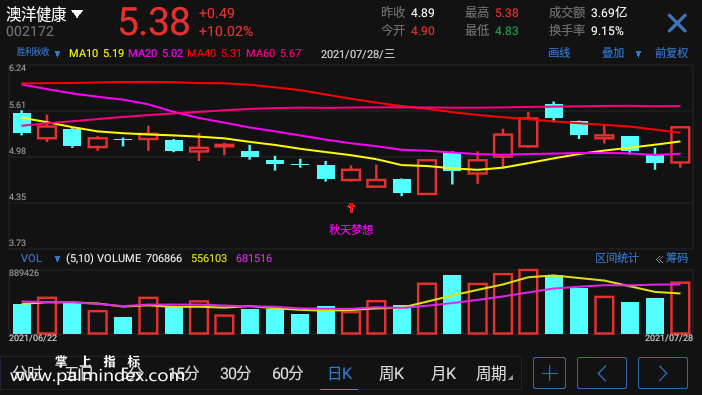Tap the 画线 draw line button
702x395 pixels.
[x=559, y=53]
